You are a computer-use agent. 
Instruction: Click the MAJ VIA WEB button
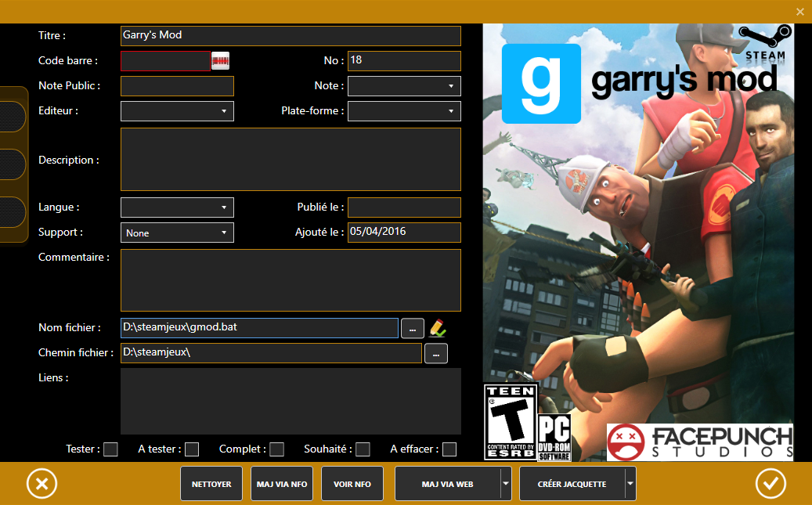click(x=447, y=484)
